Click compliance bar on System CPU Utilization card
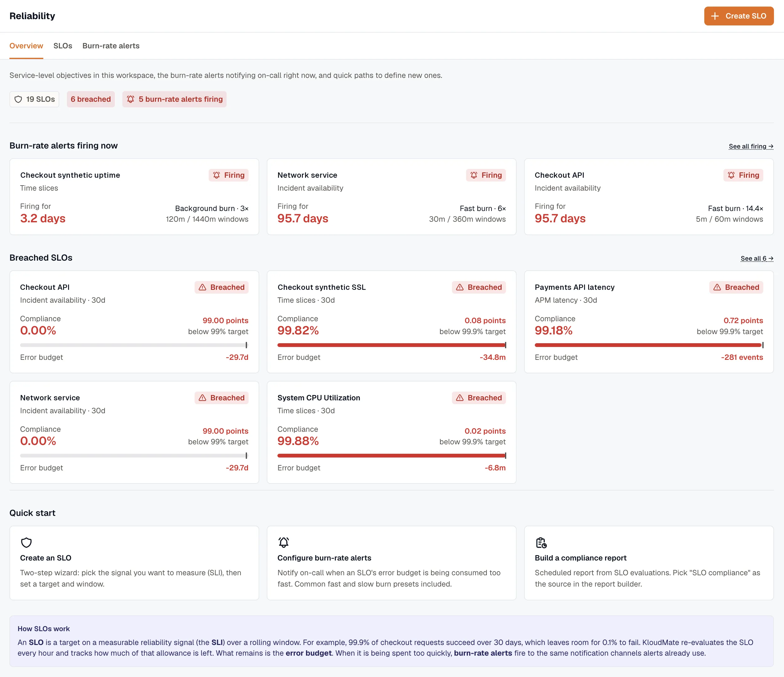Screen dimensions: 784x677 pyautogui.click(x=392, y=456)
